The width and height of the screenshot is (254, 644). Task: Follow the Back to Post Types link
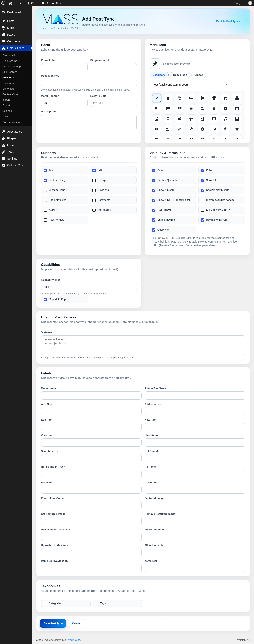228,21
